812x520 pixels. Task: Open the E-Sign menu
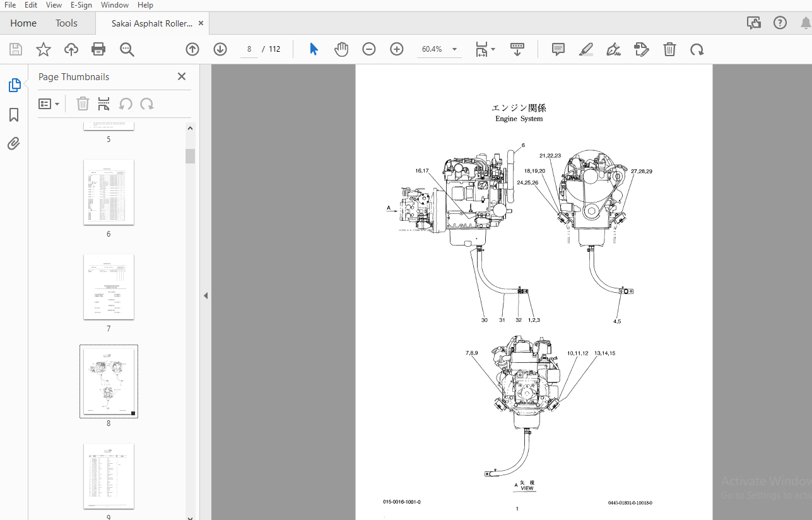(x=81, y=5)
